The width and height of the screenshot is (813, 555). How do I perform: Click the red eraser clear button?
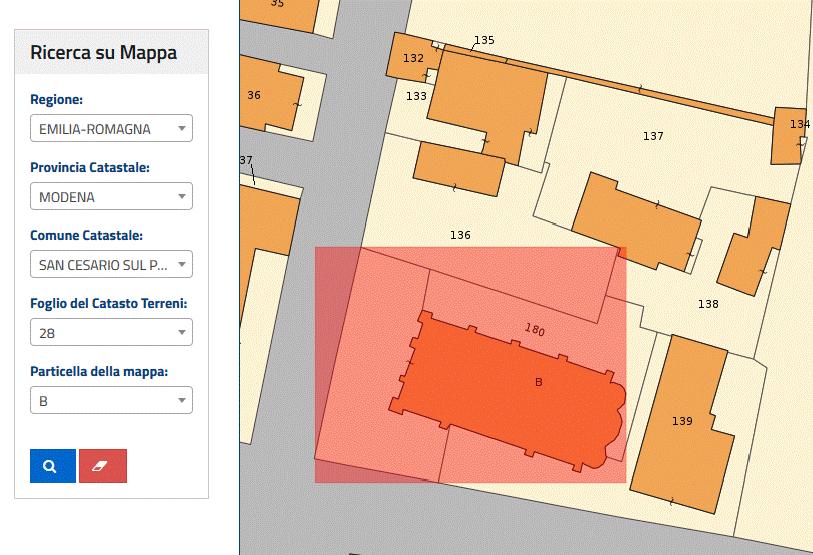pyautogui.click(x=103, y=466)
